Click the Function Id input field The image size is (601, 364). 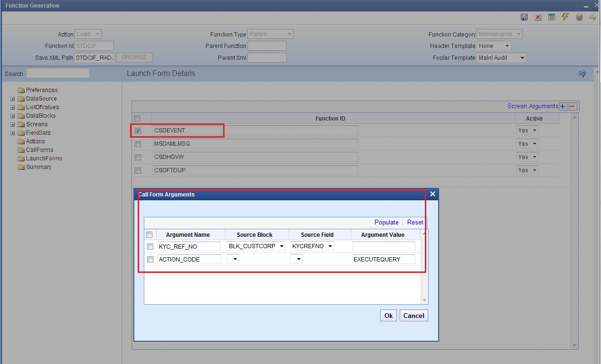[x=94, y=46]
